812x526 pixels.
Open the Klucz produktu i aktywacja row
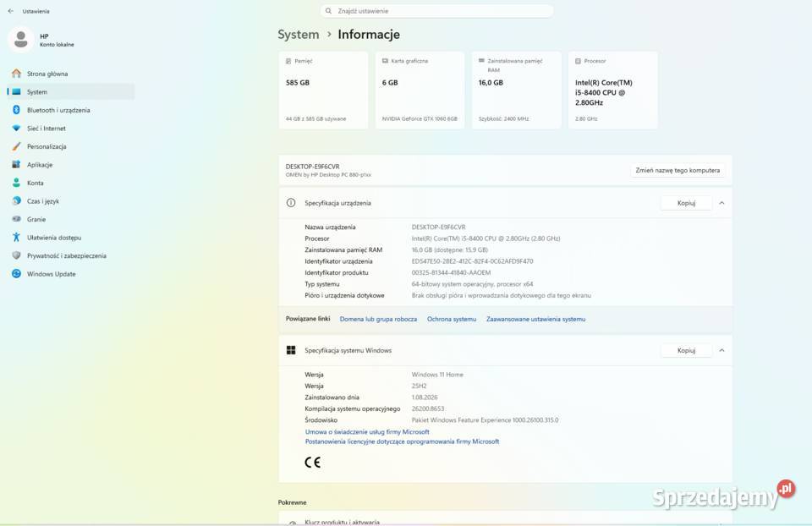pos(505,519)
